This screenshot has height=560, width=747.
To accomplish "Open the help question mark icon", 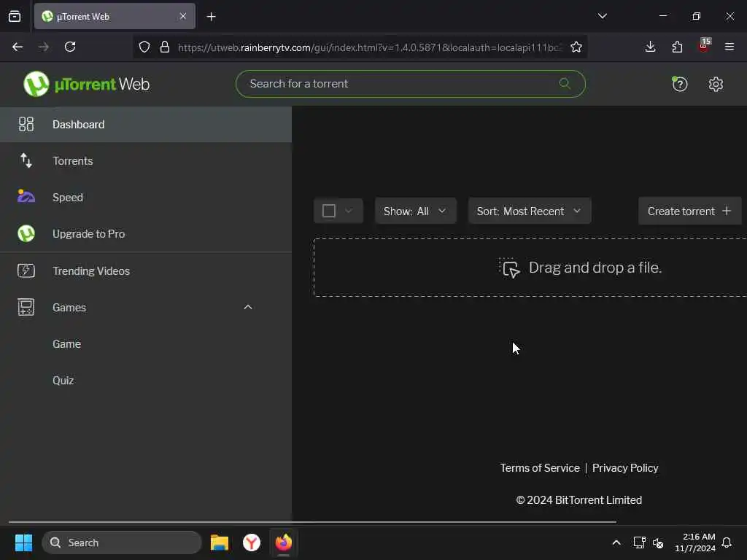I will coord(679,85).
